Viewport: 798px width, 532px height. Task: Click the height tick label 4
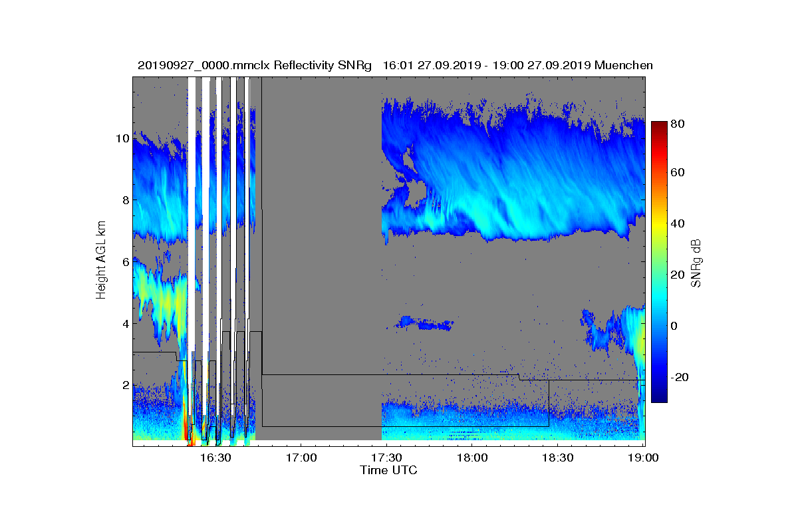125,324
